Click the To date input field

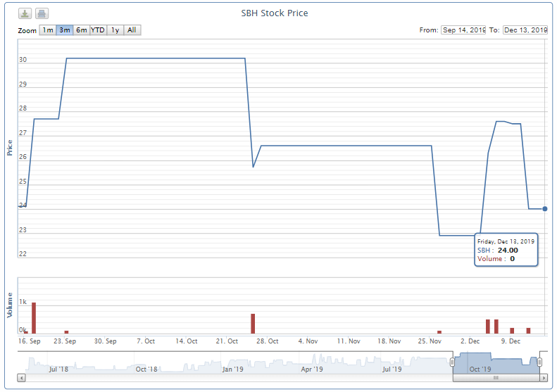pyautogui.click(x=525, y=30)
